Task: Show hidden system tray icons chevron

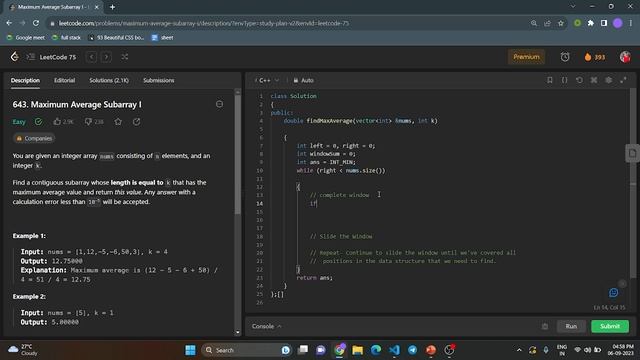Action: (519, 350)
